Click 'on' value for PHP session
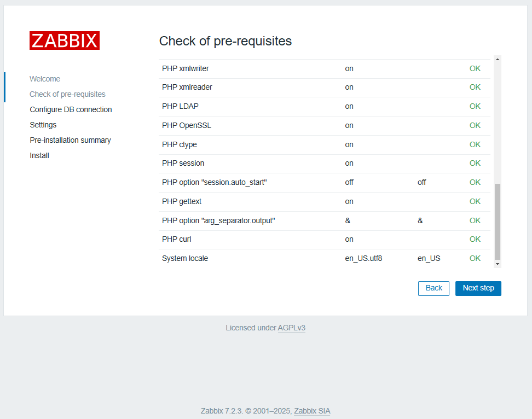The width and height of the screenshot is (532, 419). pos(349,164)
